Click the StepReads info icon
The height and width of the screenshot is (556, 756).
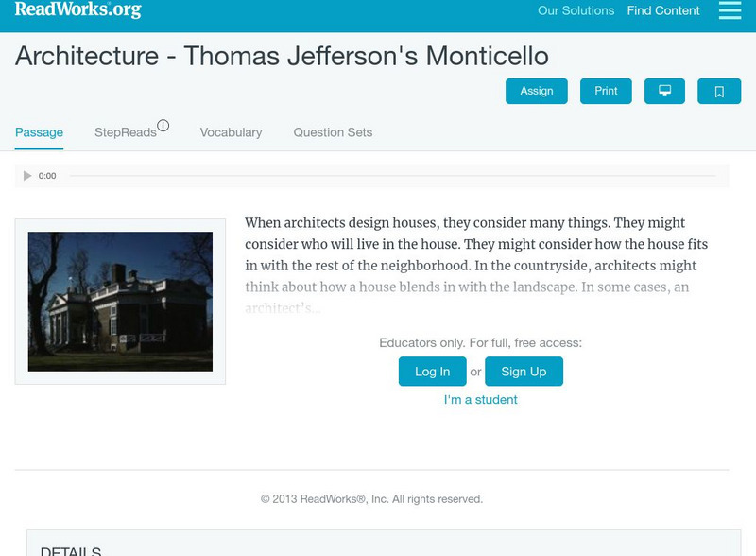point(163,126)
